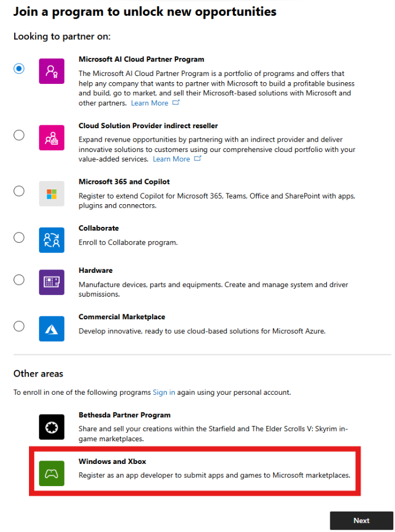Click the Sign in link under Other areas
395x532 pixels.
pos(163,392)
